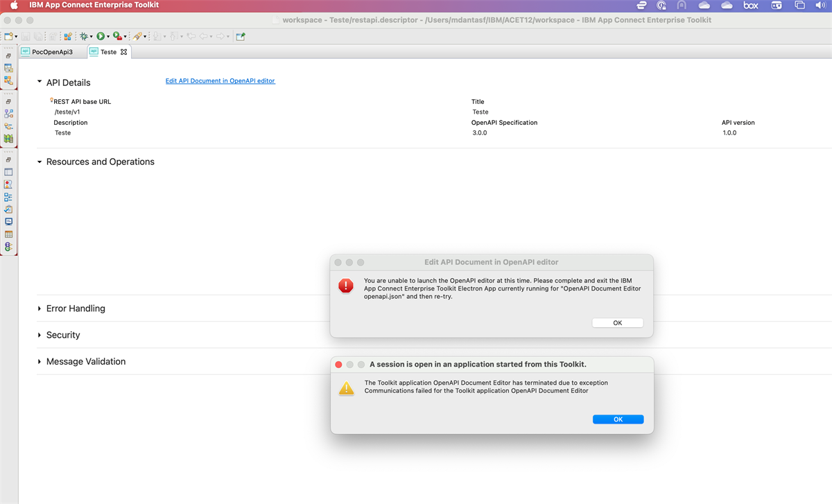Click the volume icon in macOS menu bar

point(821,5)
